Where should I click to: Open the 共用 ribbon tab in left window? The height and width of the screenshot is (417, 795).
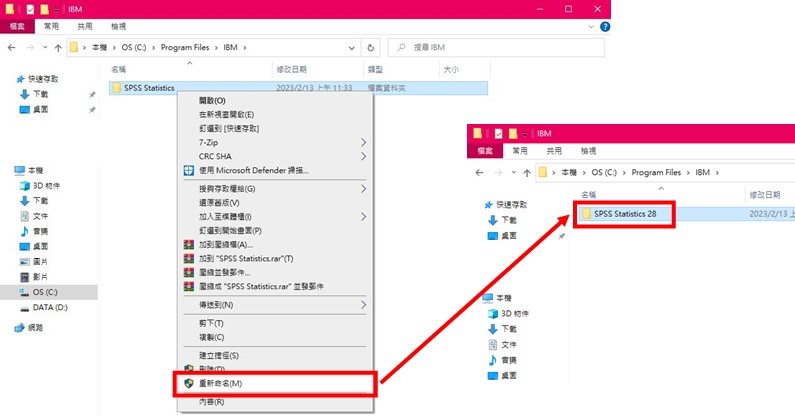[85, 26]
